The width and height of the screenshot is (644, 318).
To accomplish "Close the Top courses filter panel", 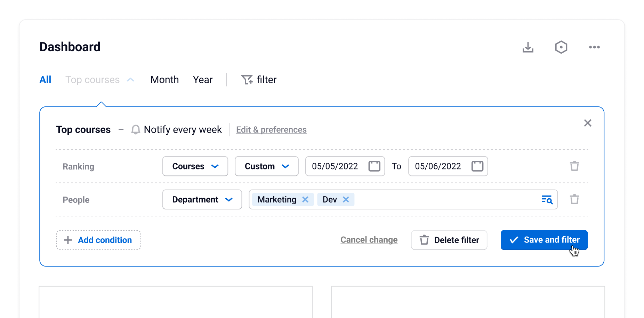I will [x=588, y=123].
